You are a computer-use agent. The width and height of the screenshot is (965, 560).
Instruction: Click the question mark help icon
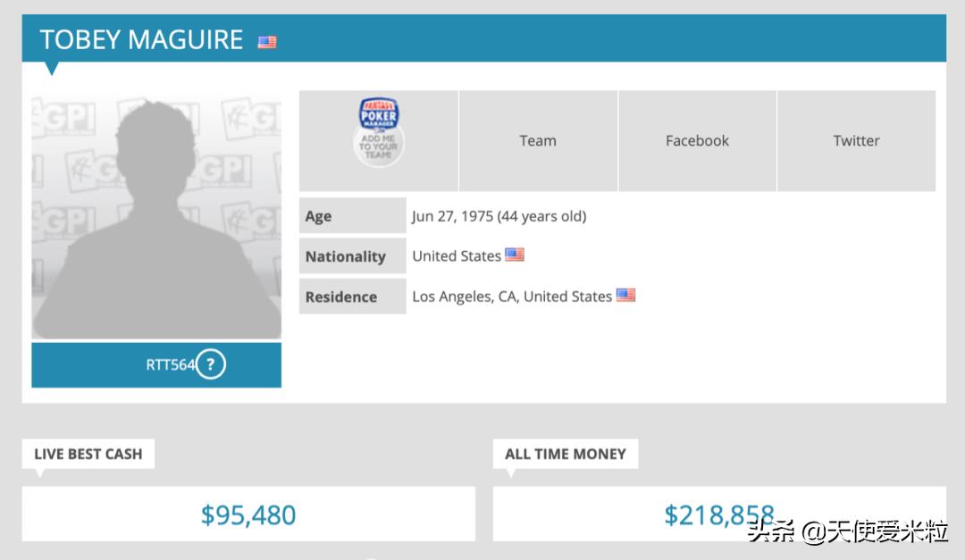210,364
